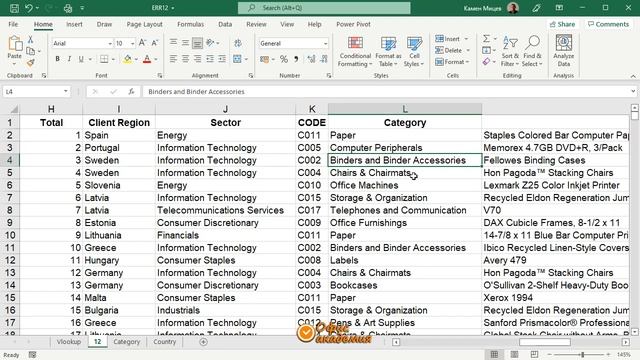Click the Percent Style icon

pyautogui.click(x=284, y=60)
